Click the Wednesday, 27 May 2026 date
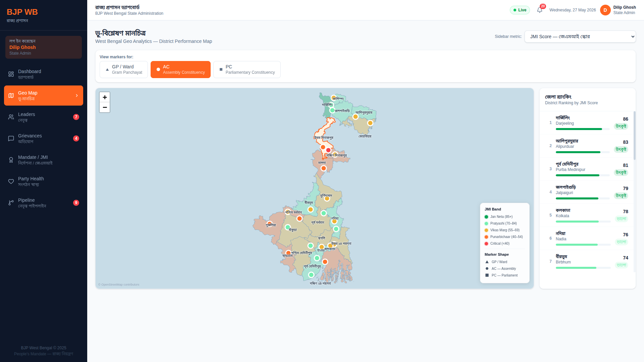This screenshot has height=362, width=644. 573,10
